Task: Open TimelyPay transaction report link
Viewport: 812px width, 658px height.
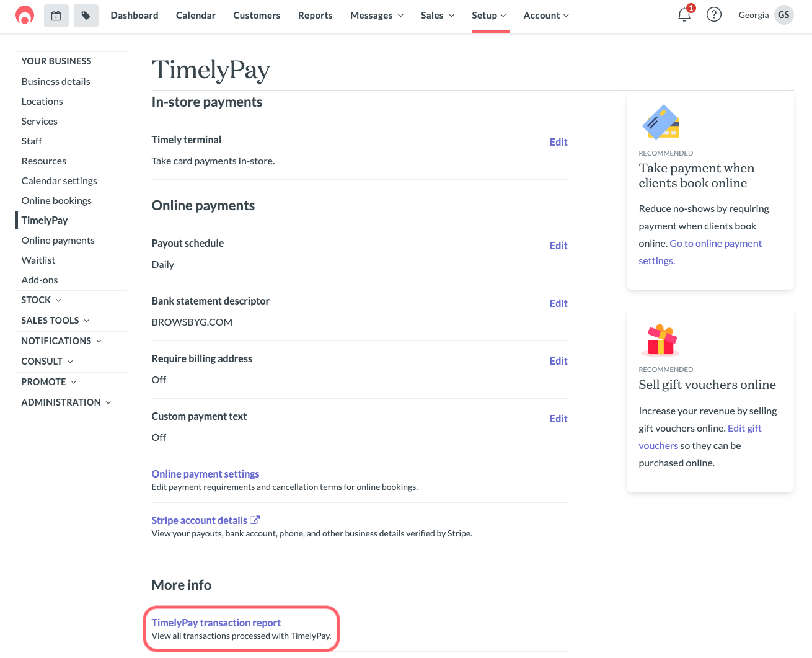Action: 216,623
